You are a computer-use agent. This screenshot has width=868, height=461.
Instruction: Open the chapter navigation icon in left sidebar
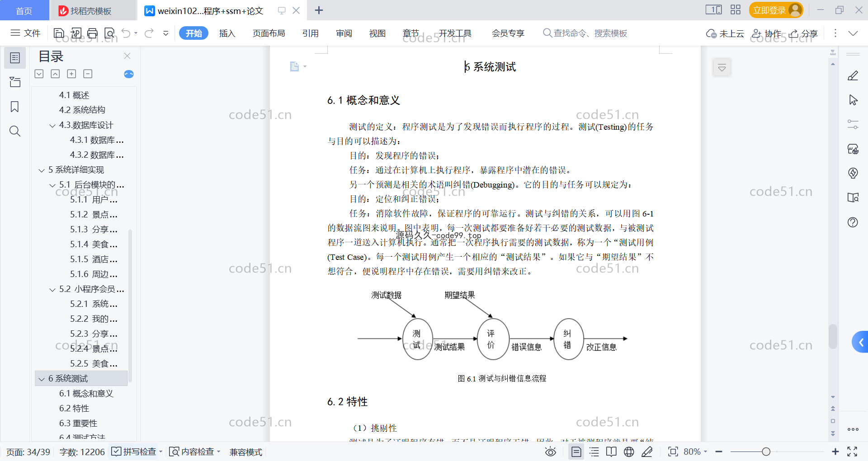(15, 82)
